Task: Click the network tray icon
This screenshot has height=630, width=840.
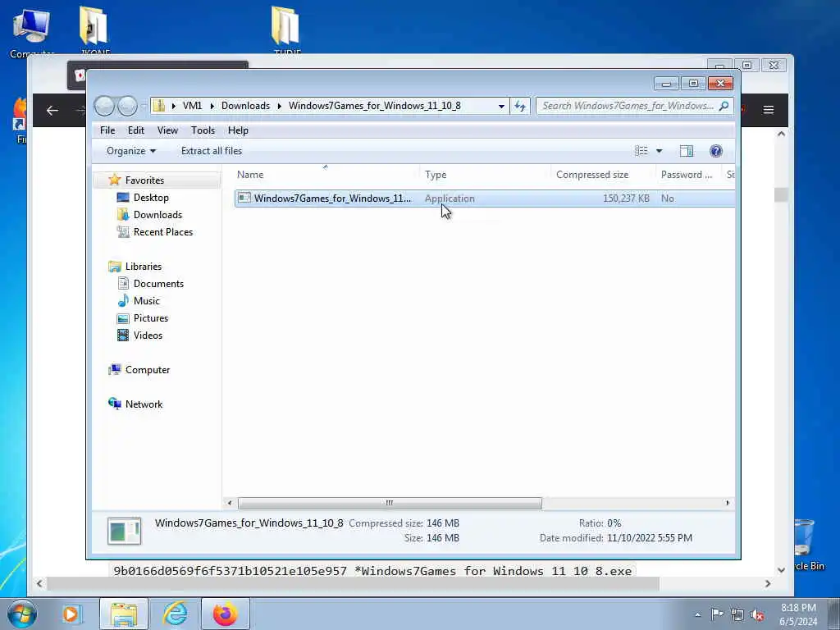Action: (737, 614)
